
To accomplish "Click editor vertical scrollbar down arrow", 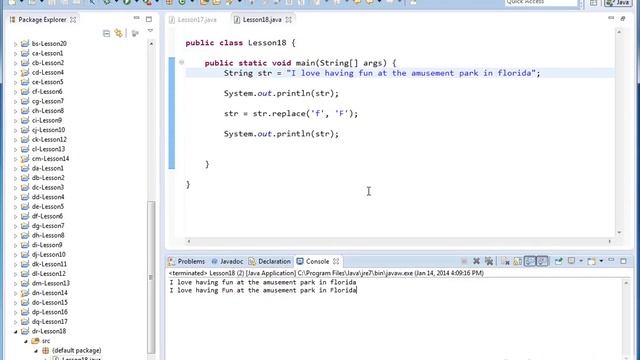I will click(x=619, y=233).
